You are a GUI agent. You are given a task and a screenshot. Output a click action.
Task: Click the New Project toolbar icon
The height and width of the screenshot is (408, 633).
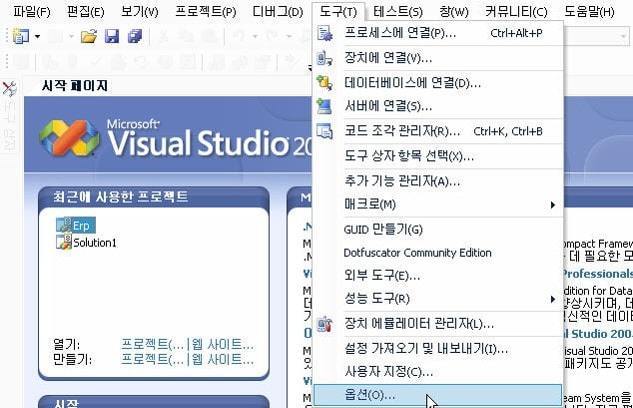21,36
